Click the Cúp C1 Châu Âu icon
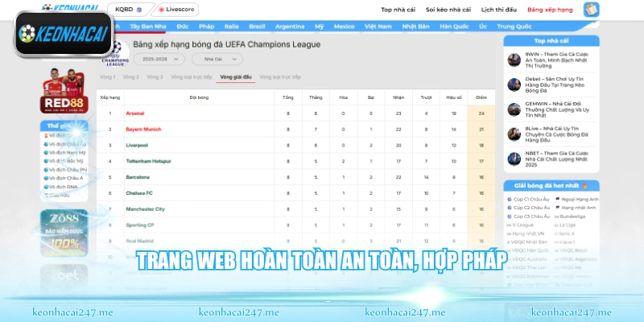 click(510, 199)
